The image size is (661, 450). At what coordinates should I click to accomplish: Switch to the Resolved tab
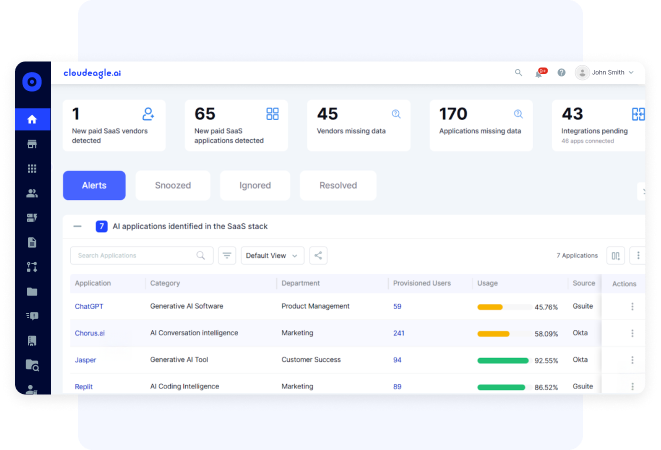tap(338, 186)
